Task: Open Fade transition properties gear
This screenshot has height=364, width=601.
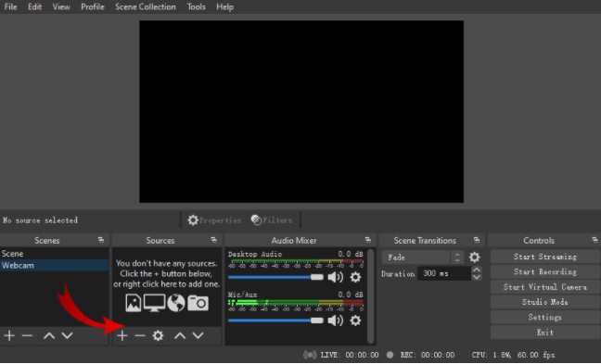Action: 475,257
